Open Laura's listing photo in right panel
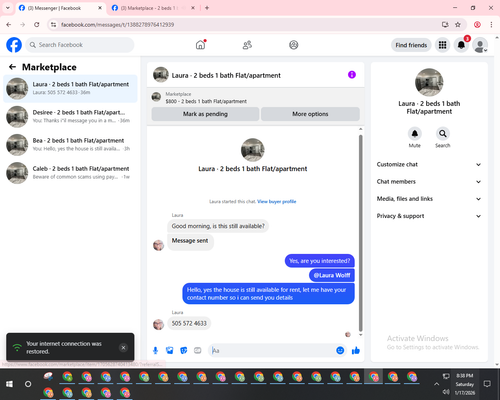Image resolution: width=500 pixels, height=400 pixels. tap(429, 82)
